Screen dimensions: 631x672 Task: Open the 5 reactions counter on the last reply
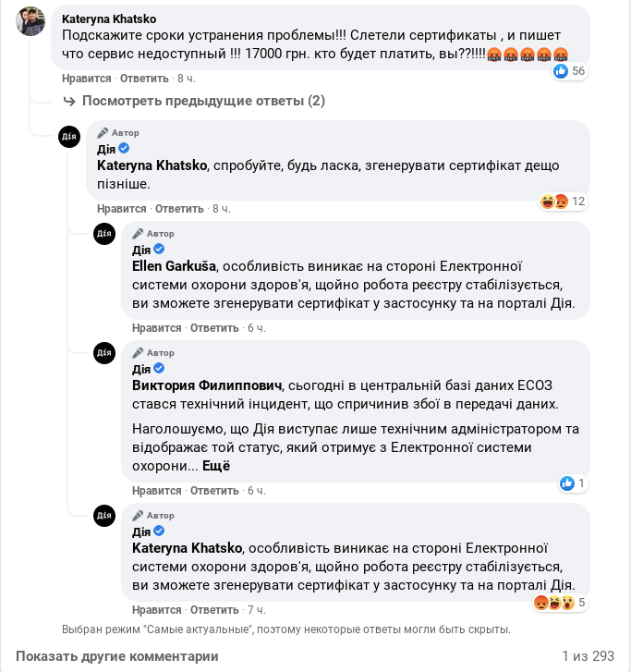(559, 603)
